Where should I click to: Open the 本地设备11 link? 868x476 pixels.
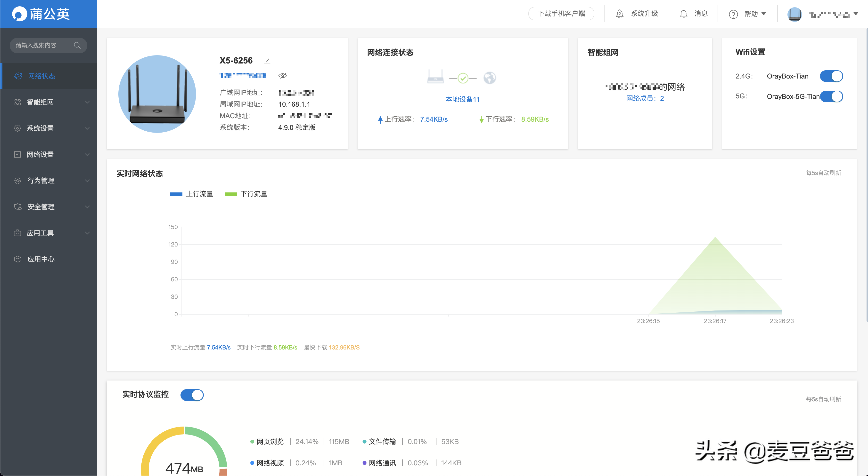pyautogui.click(x=462, y=99)
